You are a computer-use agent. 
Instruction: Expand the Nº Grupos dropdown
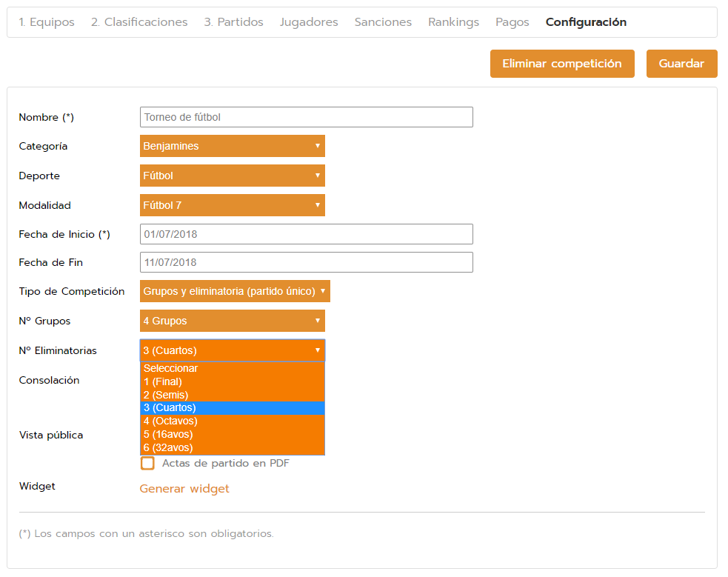tap(232, 321)
